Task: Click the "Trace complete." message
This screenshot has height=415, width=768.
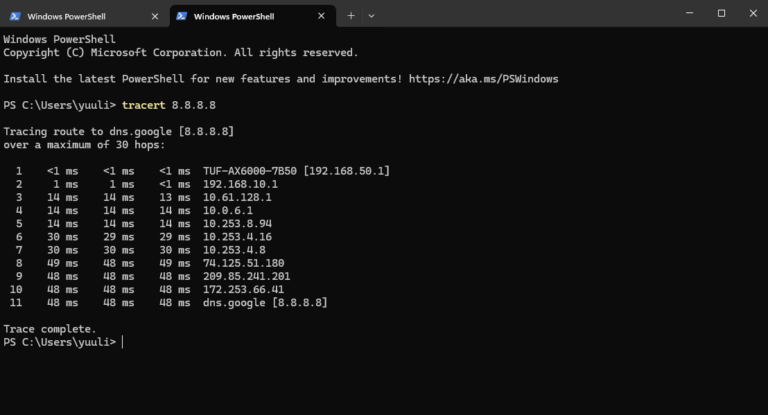Action: pos(50,329)
